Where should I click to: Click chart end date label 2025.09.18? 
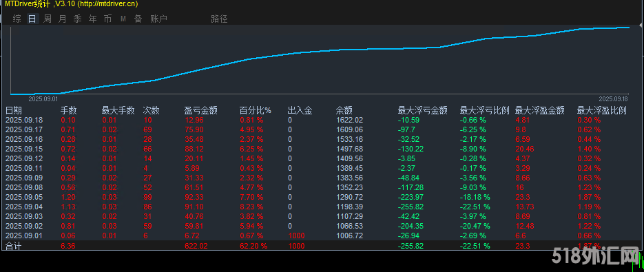coord(613,99)
